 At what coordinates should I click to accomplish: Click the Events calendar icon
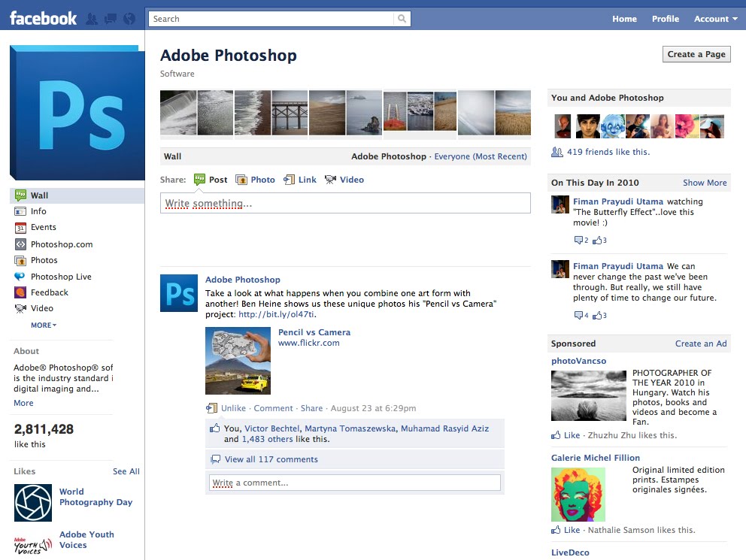(x=20, y=228)
